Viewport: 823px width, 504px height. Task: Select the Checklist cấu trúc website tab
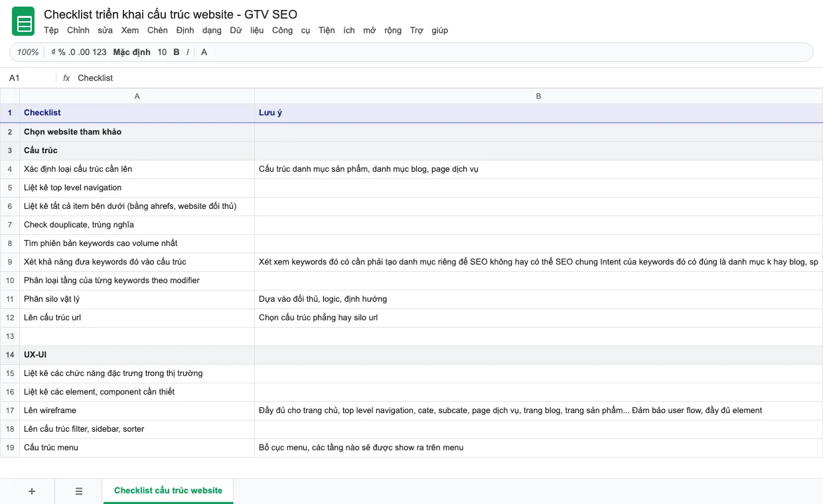(x=168, y=491)
